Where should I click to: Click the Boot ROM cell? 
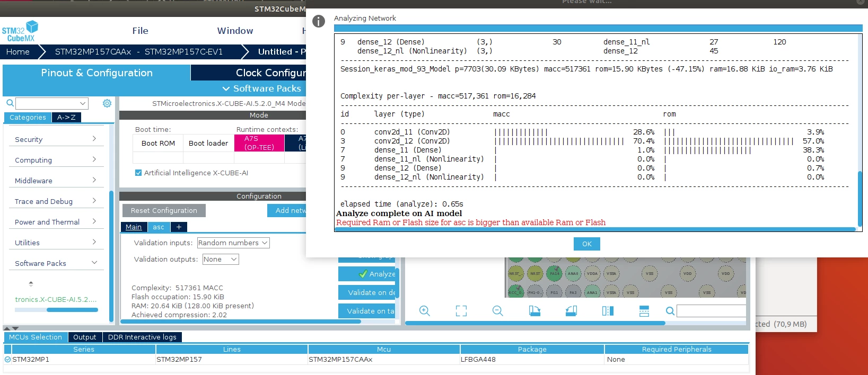click(x=158, y=143)
